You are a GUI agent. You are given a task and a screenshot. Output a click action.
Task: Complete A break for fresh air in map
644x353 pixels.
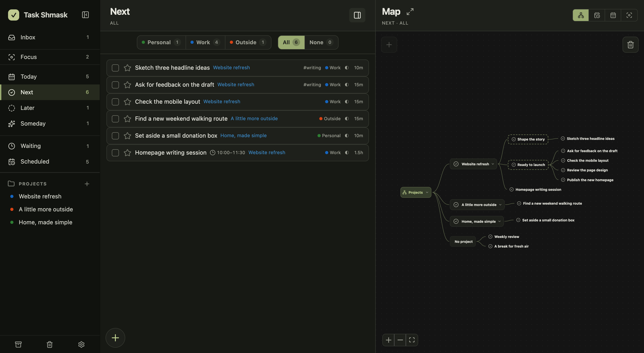pyautogui.click(x=490, y=246)
